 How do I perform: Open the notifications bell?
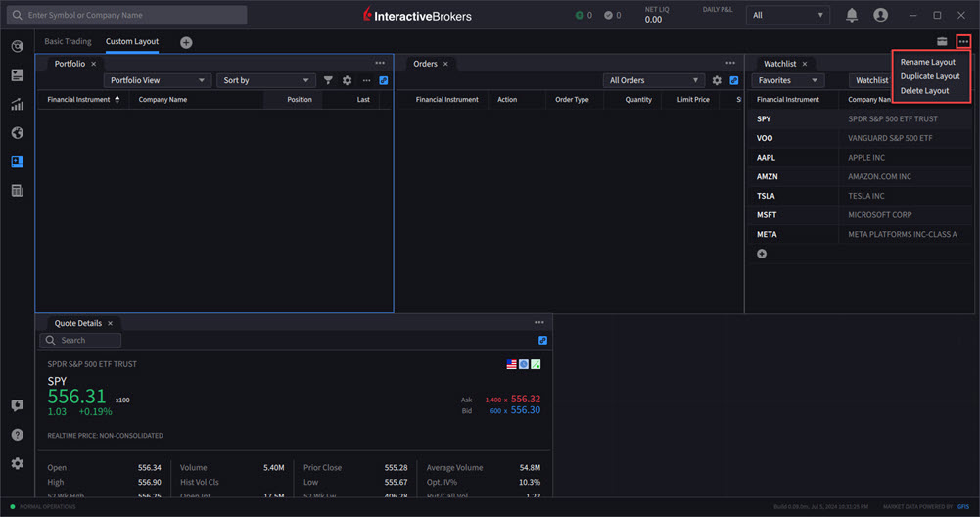coord(851,15)
